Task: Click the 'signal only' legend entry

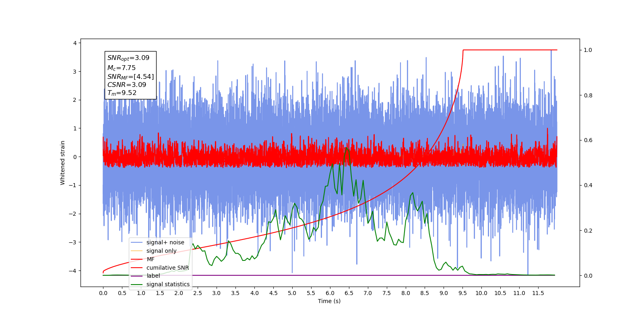Action: [x=154, y=251]
